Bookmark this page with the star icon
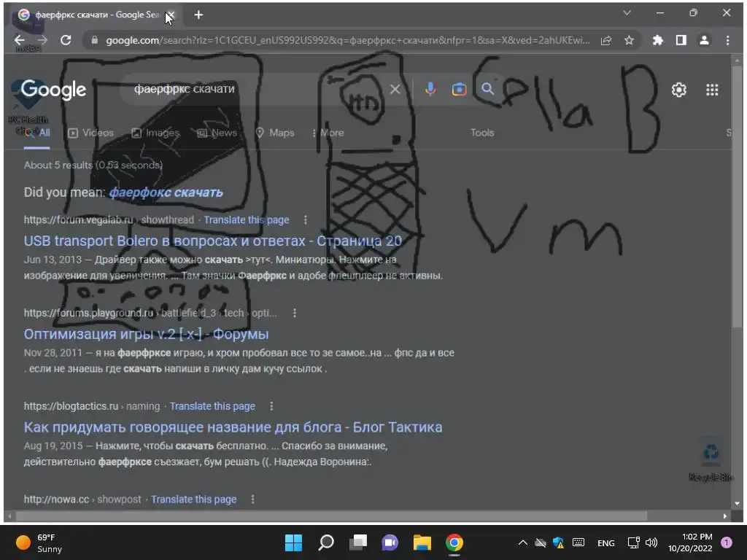 click(629, 41)
